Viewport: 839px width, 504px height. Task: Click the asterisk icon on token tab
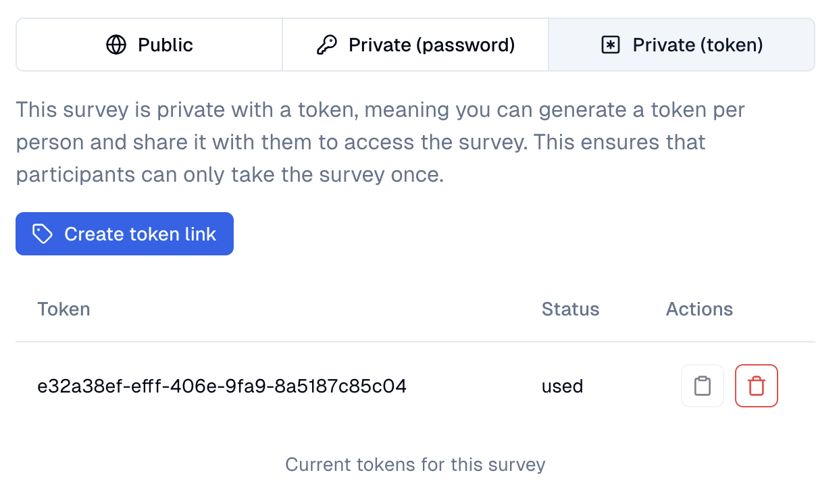click(611, 45)
